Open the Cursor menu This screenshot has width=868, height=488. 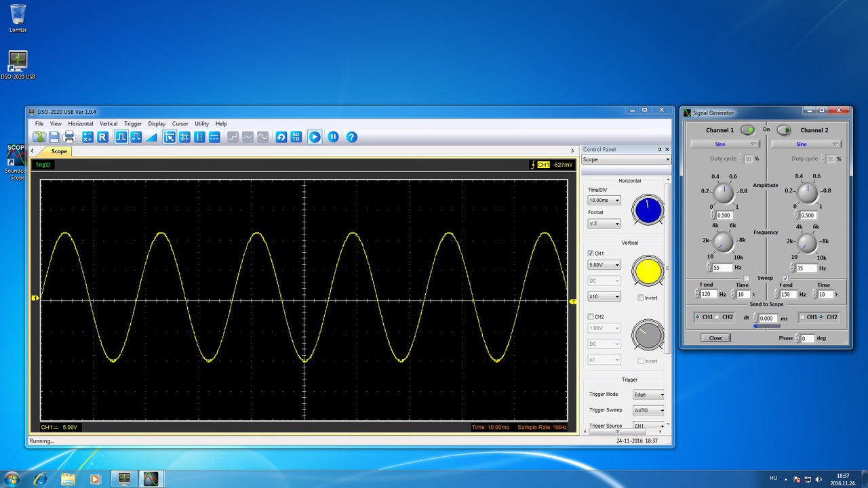pos(180,124)
